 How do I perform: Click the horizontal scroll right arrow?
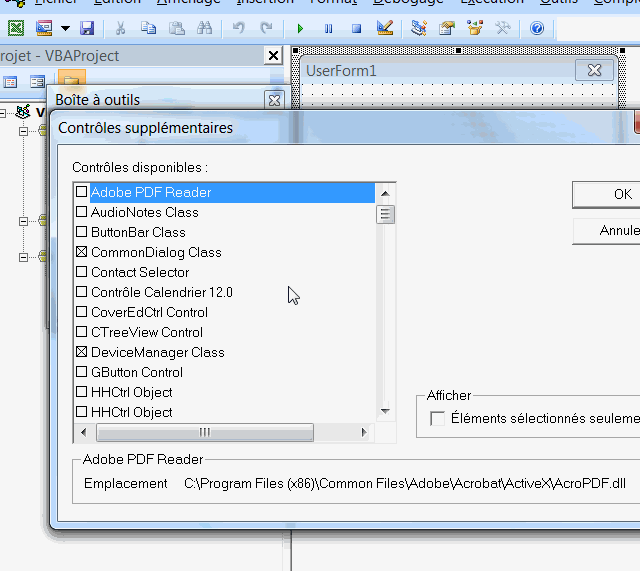coord(364,432)
